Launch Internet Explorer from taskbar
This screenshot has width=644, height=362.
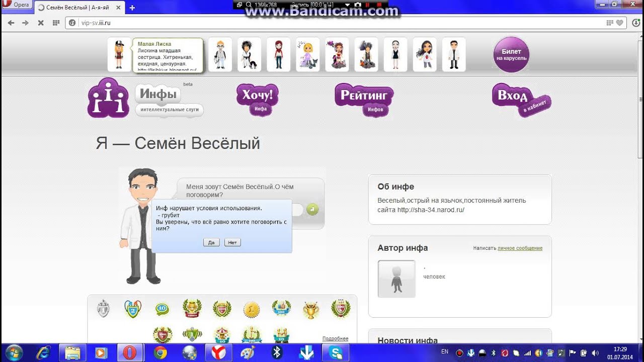point(44,353)
